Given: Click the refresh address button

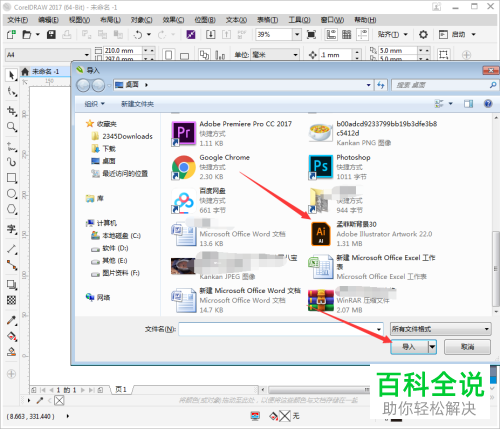Looking at the screenshot, I should pyautogui.click(x=381, y=85).
